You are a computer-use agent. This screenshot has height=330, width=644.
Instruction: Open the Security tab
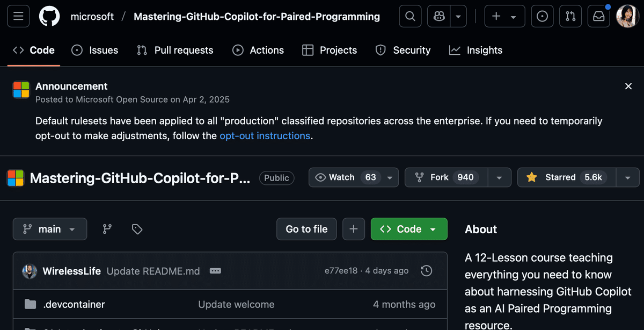pos(403,50)
